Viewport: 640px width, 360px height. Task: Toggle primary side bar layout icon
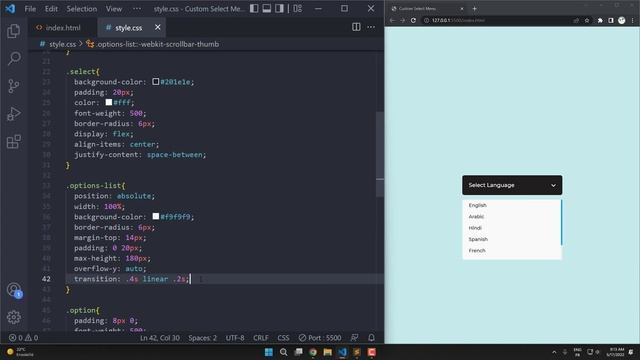click(254, 8)
